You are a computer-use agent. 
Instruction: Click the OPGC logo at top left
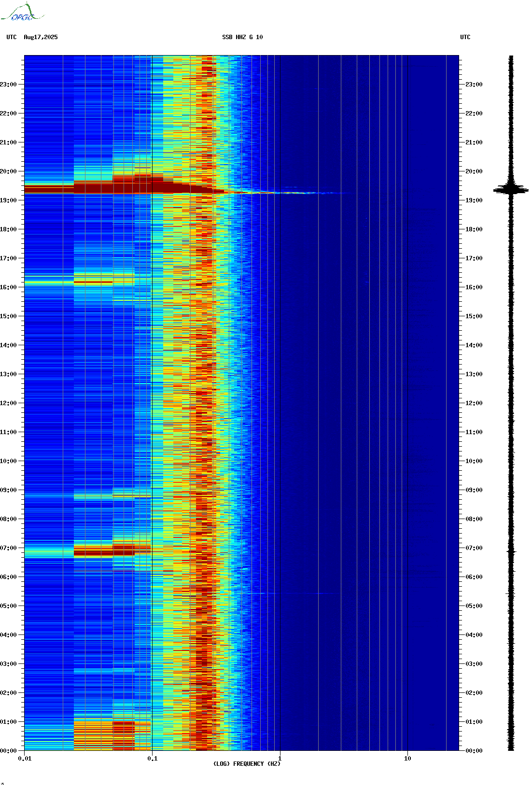click(22, 12)
